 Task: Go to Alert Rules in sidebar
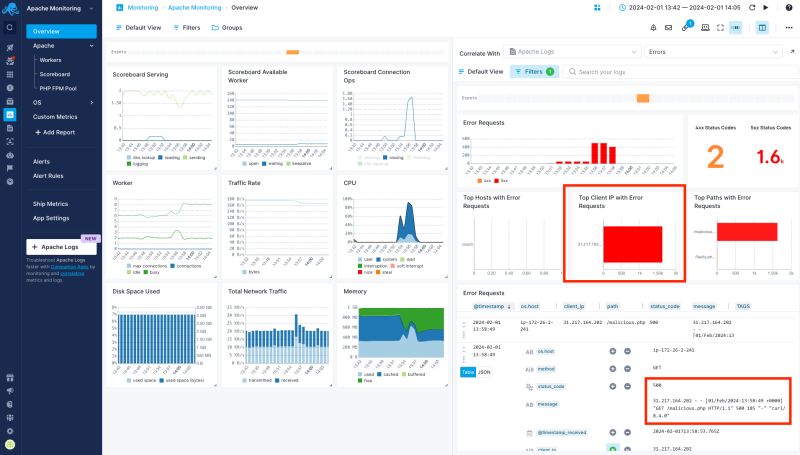click(x=48, y=175)
